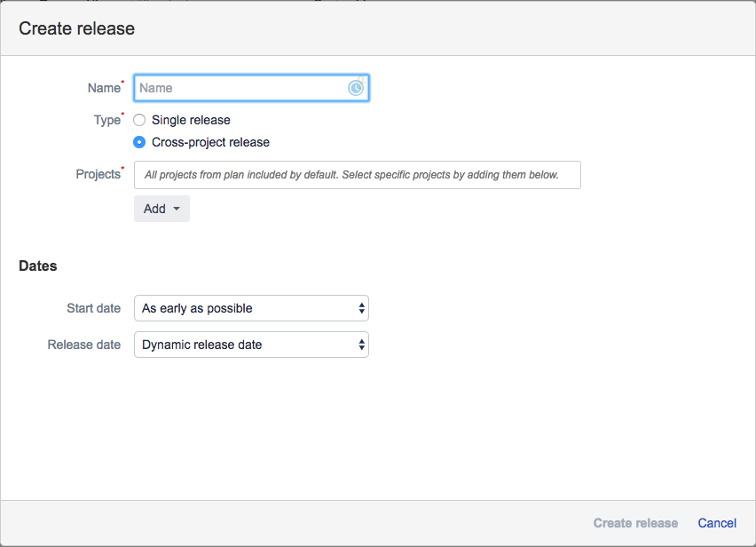This screenshot has width=756, height=547.
Task: Expand the Start date dropdown
Action: pos(251,308)
